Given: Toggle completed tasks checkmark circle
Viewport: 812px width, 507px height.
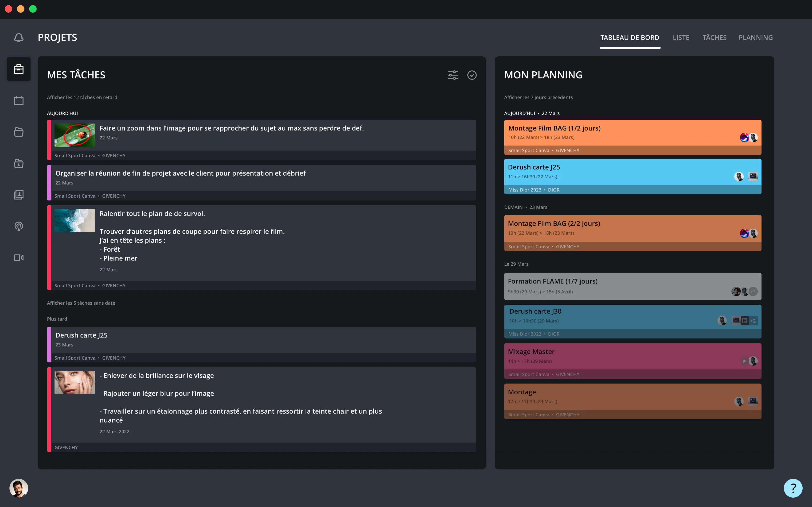Looking at the screenshot, I should coord(472,75).
